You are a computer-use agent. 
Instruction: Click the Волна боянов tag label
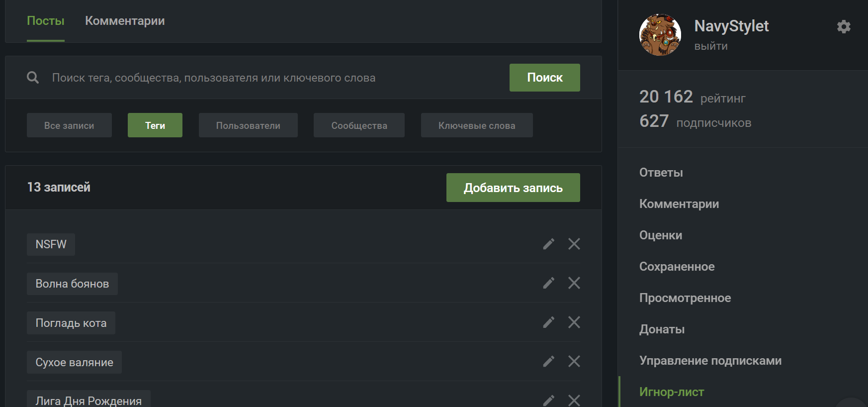tap(72, 284)
